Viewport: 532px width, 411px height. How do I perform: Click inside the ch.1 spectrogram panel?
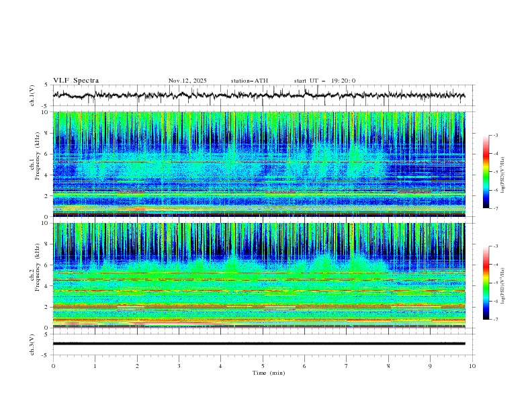259,164
